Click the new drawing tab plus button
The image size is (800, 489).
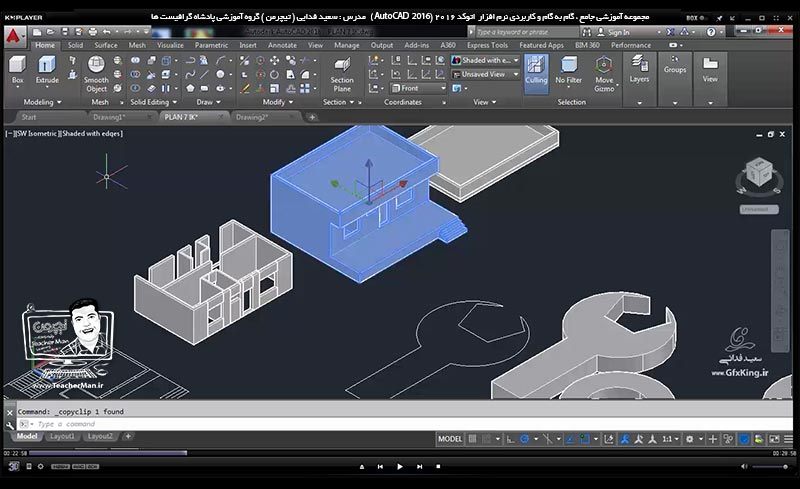point(312,117)
